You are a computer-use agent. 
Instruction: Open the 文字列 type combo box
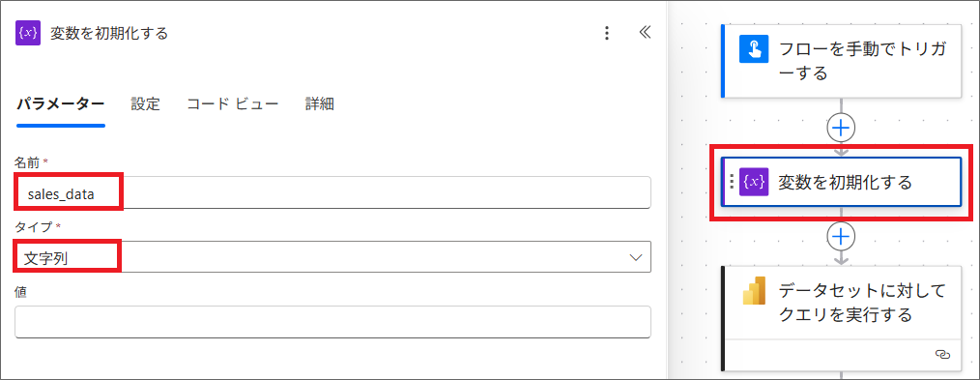point(333,257)
